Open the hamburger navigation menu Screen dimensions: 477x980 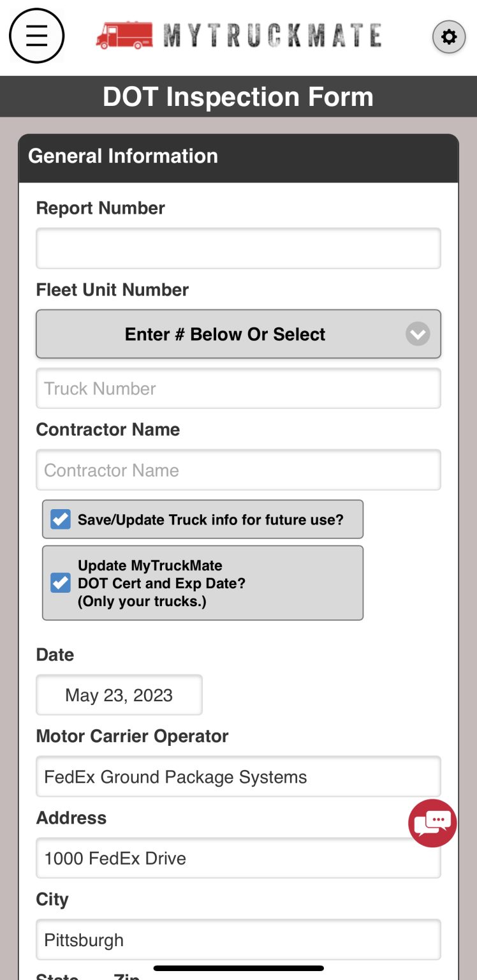click(x=36, y=36)
